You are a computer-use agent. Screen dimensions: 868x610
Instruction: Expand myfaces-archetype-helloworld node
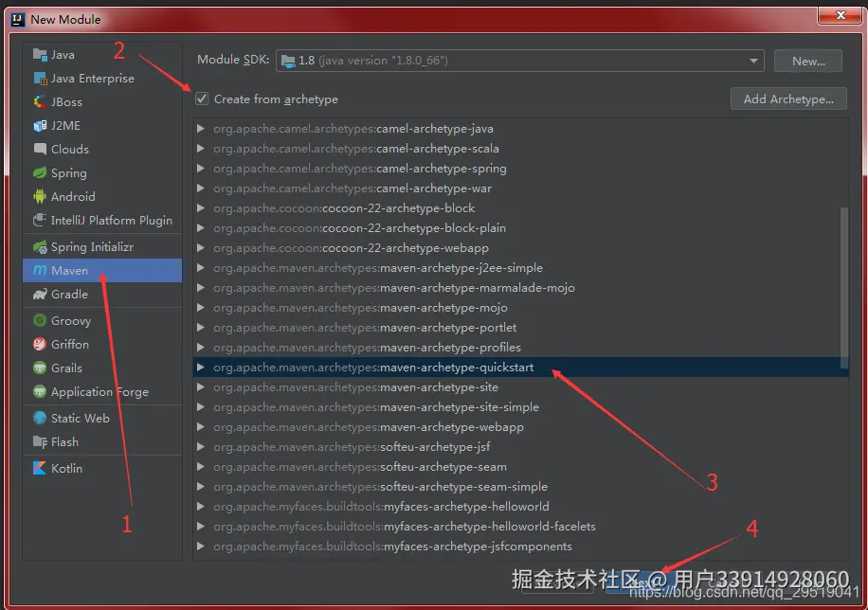coord(200,507)
